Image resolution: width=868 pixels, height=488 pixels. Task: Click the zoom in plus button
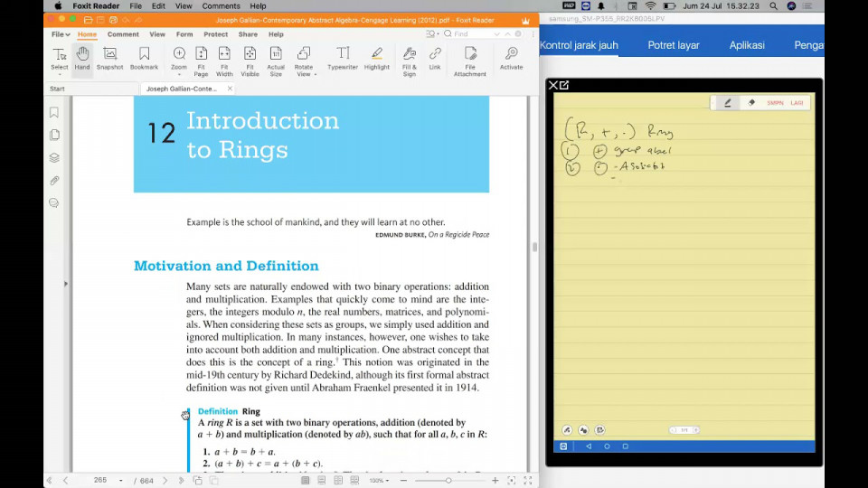click(x=495, y=480)
